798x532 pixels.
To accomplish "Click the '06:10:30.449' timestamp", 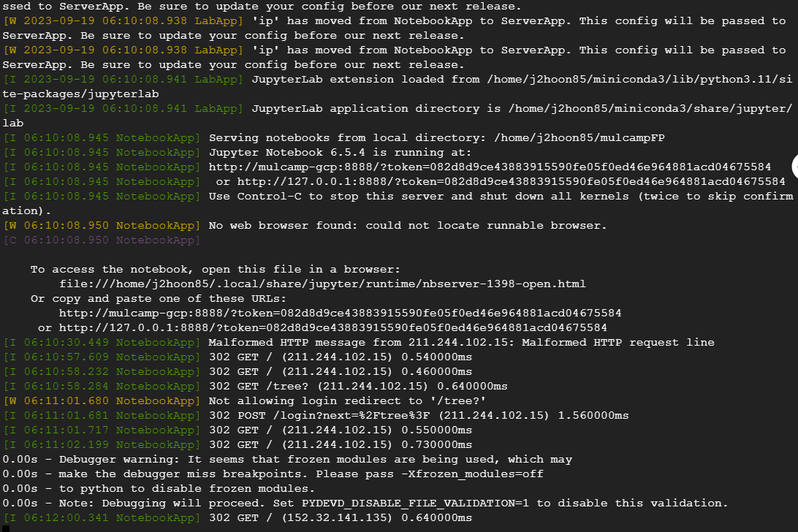I will tap(66, 343).
